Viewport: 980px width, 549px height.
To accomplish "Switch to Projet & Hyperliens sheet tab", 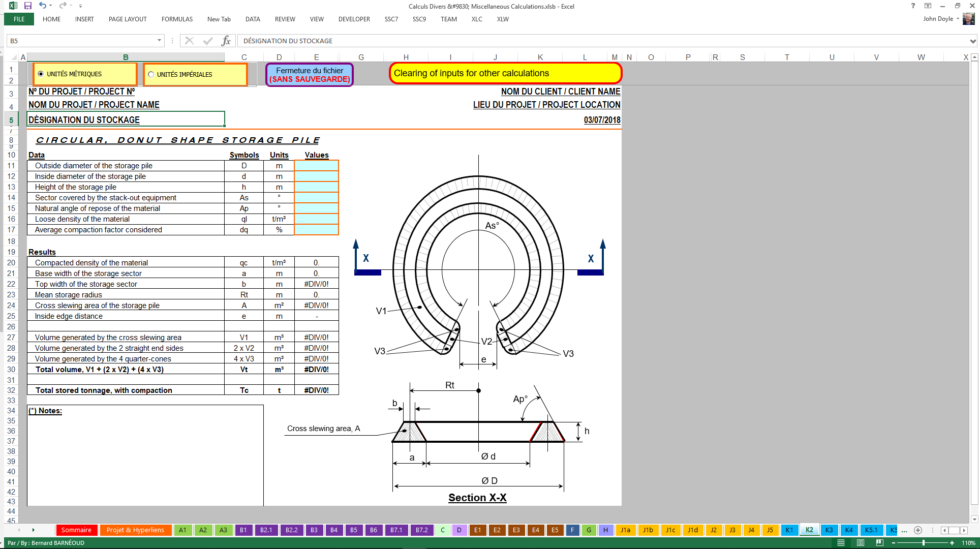I will [x=135, y=530].
